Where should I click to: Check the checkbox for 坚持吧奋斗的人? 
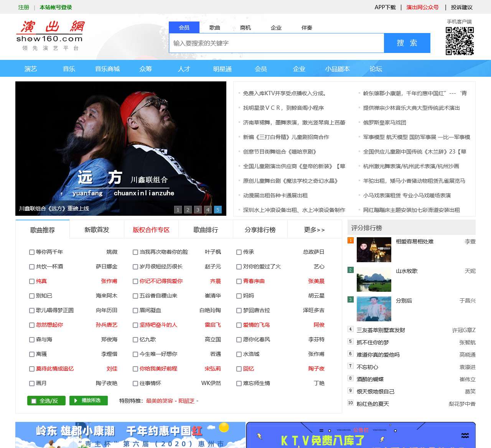click(135, 325)
